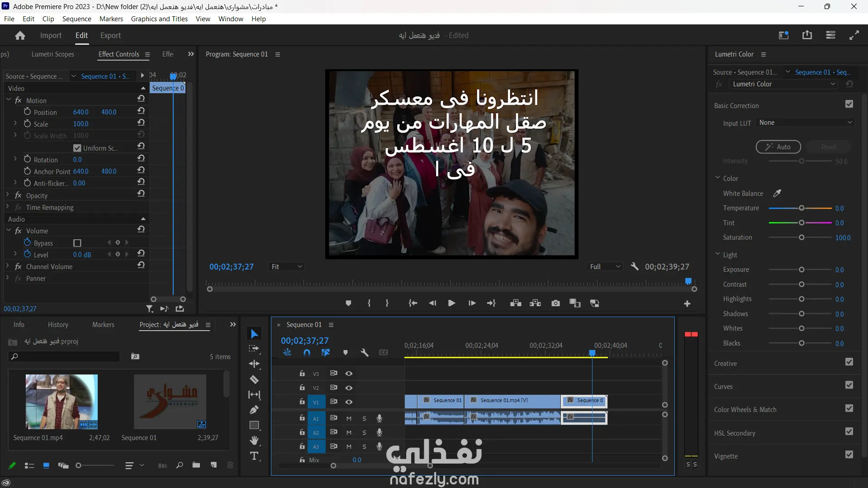Open the Input LUT dropdown
868x488 pixels.
pyautogui.click(x=805, y=123)
